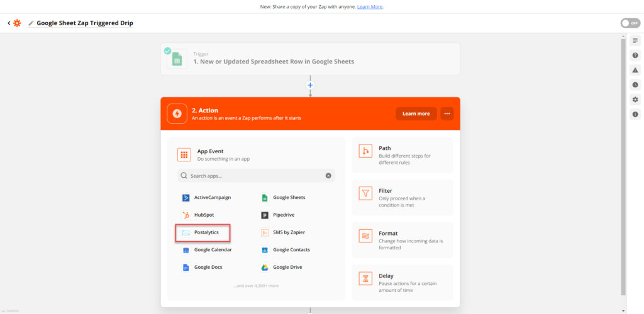
Task: Click the App Event grid icon
Action: [x=184, y=154]
